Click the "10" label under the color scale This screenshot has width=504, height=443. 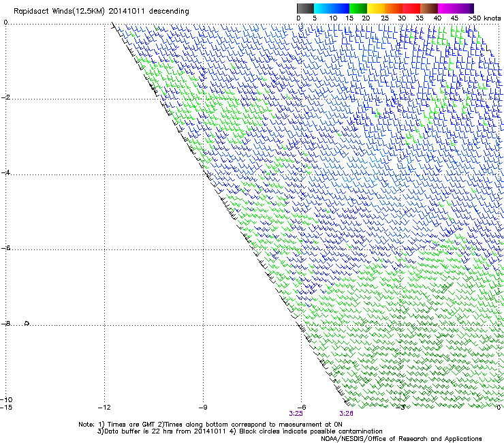click(x=333, y=18)
